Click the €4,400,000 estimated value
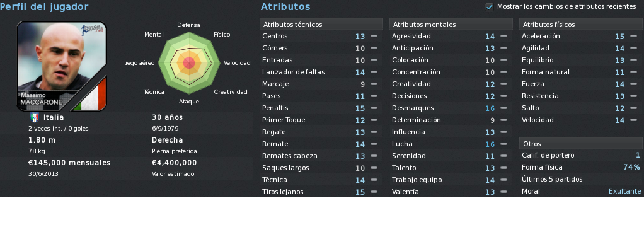 174,163
